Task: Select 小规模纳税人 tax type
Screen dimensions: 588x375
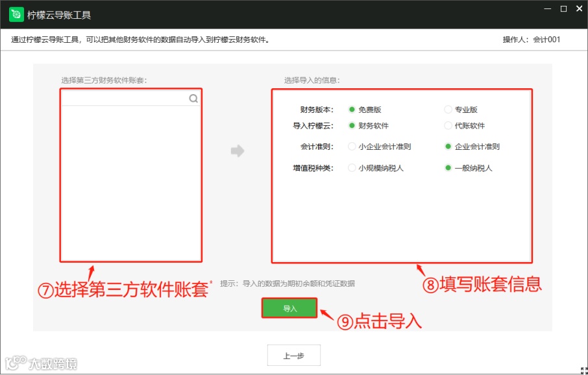Action: pyautogui.click(x=352, y=168)
